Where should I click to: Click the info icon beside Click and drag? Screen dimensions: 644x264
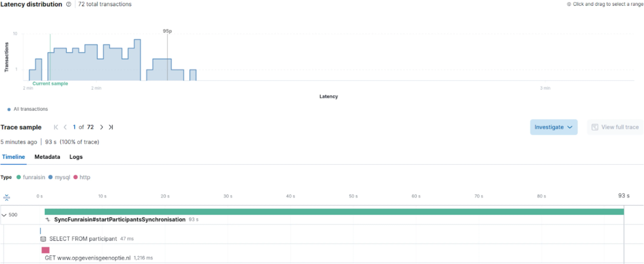click(569, 4)
